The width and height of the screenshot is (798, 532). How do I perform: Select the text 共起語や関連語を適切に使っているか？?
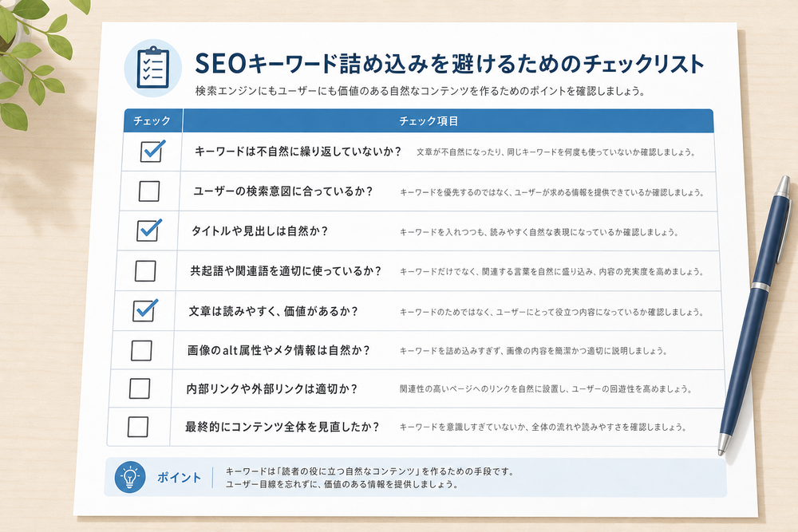(x=286, y=271)
